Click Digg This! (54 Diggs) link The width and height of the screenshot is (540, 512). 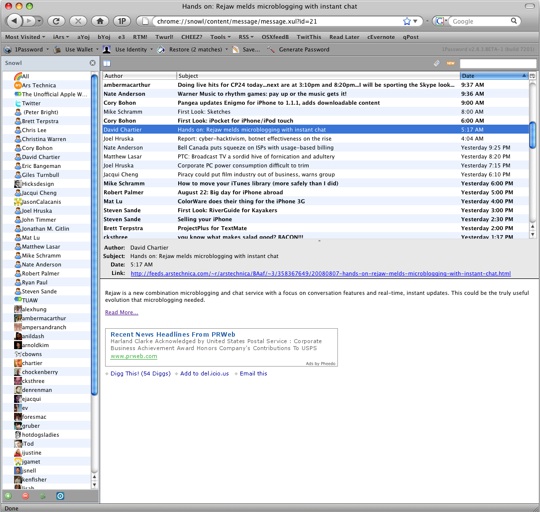(140, 373)
